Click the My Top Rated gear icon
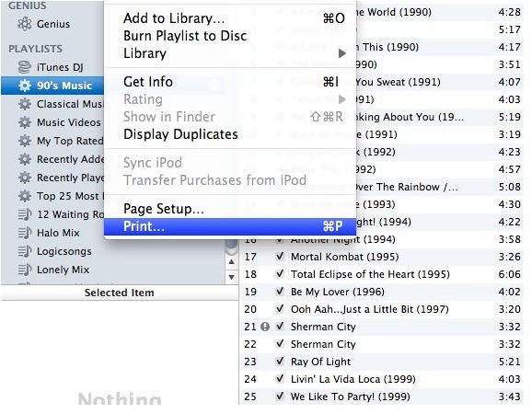This screenshot has height=414, width=532. click(x=25, y=141)
